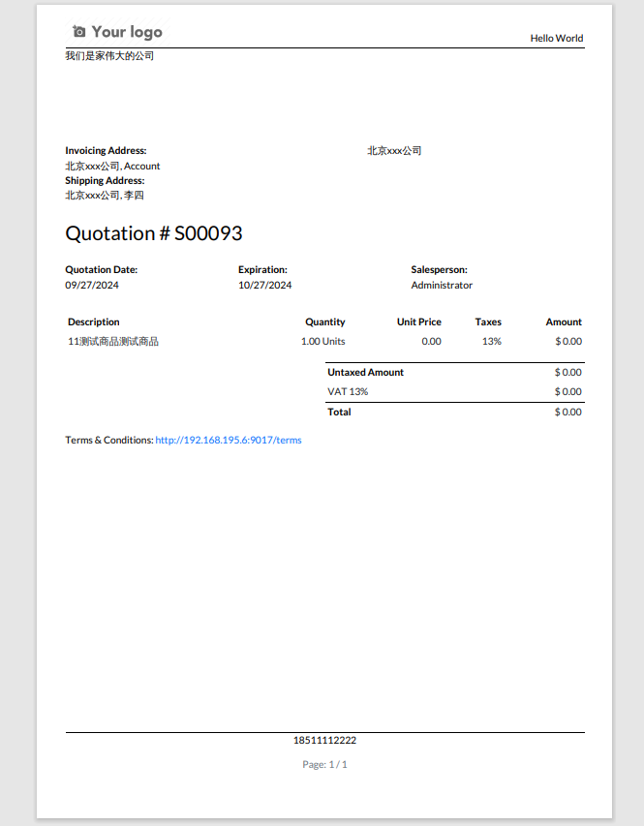The width and height of the screenshot is (644, 826).
Task: Click the customer name '北京xxx公司' on the right
Action: coord(394,151)
